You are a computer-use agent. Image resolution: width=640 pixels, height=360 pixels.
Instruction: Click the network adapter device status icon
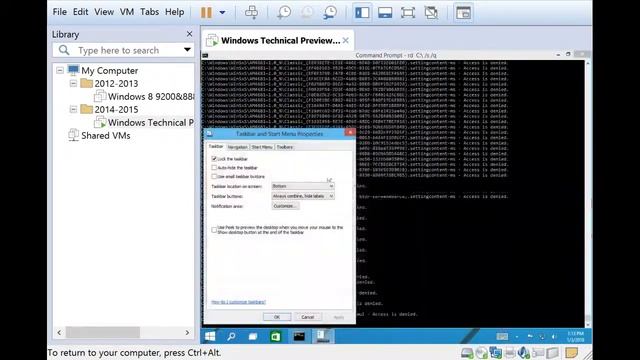coord(496,353)
